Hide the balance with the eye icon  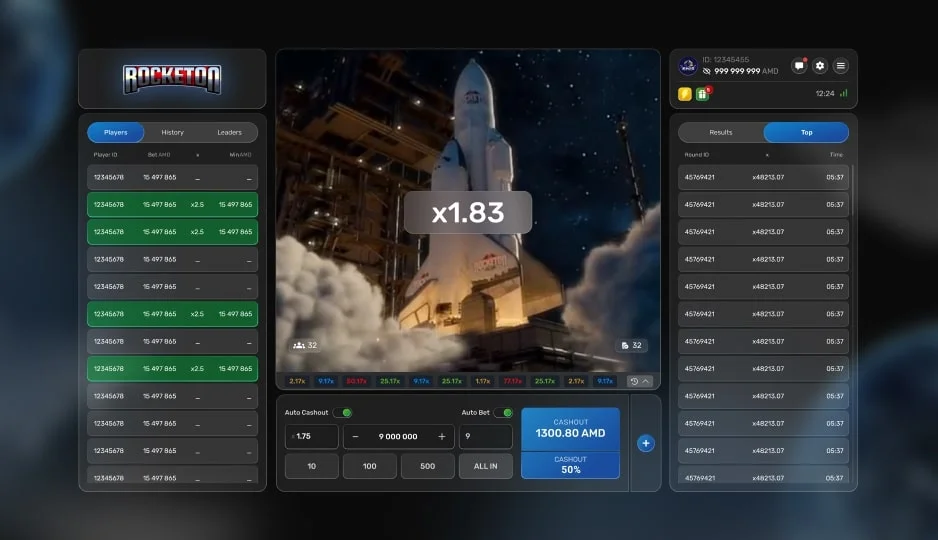(706, 71)
